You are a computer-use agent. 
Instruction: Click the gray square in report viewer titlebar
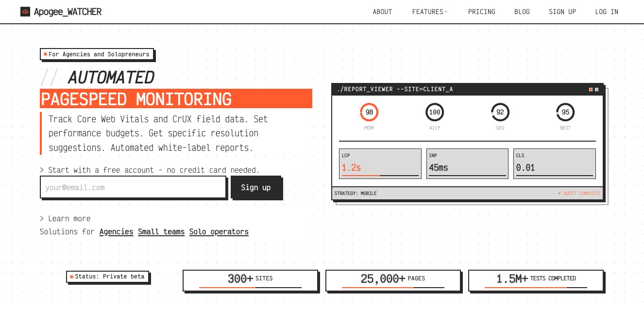pos(597,90)
